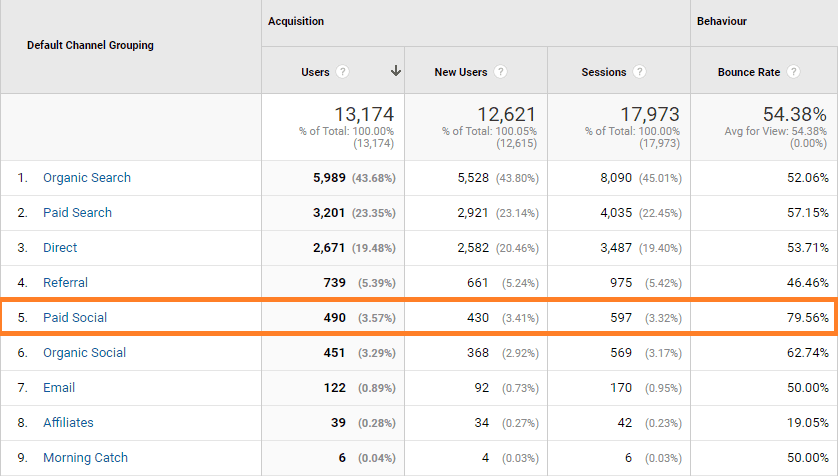This screenshot has width=838, height=476.
Task: Select Organic Social bounce rate 62.74%
Action: [x=808, y=353]
